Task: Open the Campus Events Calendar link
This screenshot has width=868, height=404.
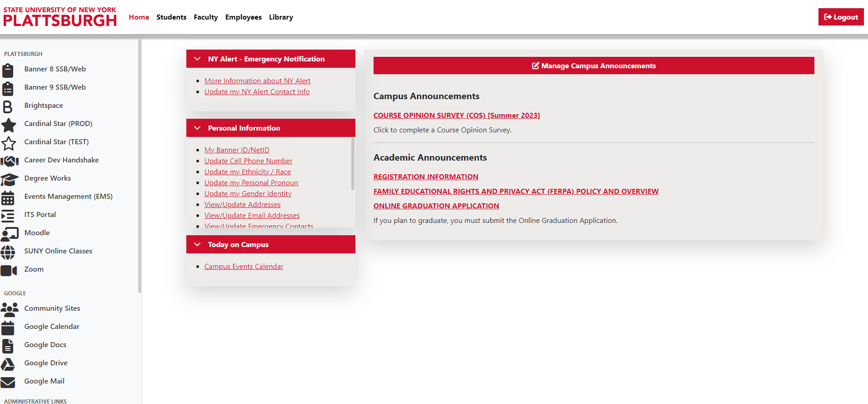Action: [244, 267]
